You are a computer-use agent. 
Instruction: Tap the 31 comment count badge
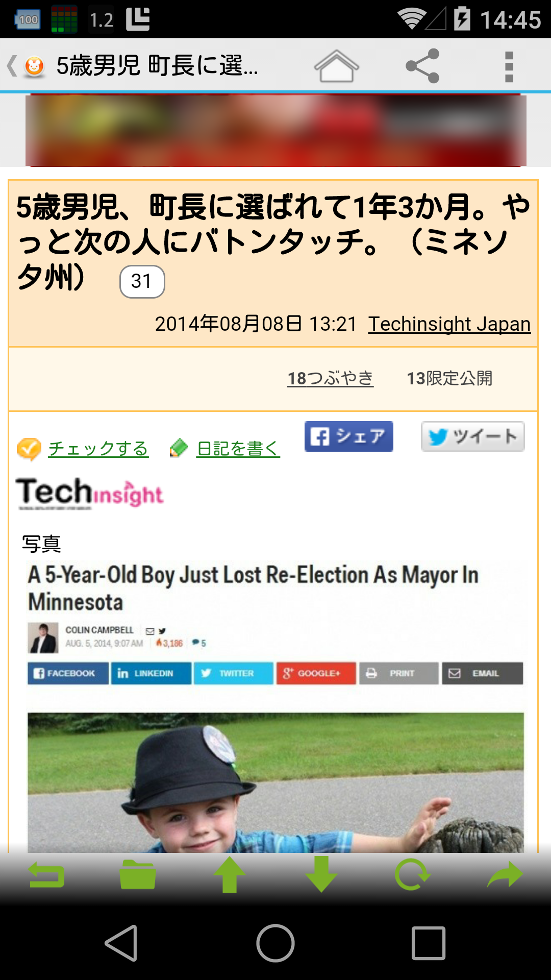[142, 281]
